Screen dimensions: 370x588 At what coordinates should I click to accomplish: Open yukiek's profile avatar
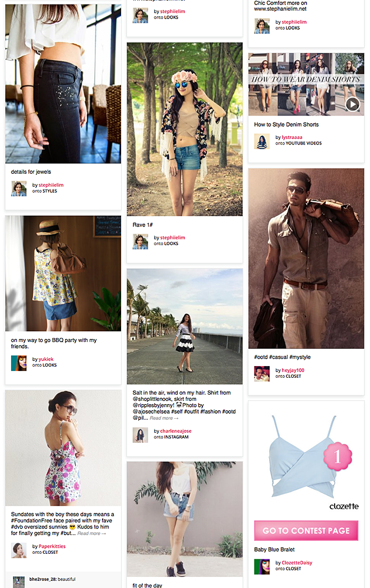click(x=18, y=363)
